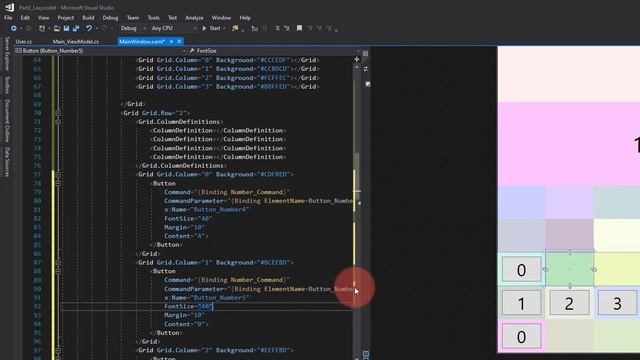Click the Redo toolbar icon
The height and width of the screenshot is (360, 640).
coord(104,28)
